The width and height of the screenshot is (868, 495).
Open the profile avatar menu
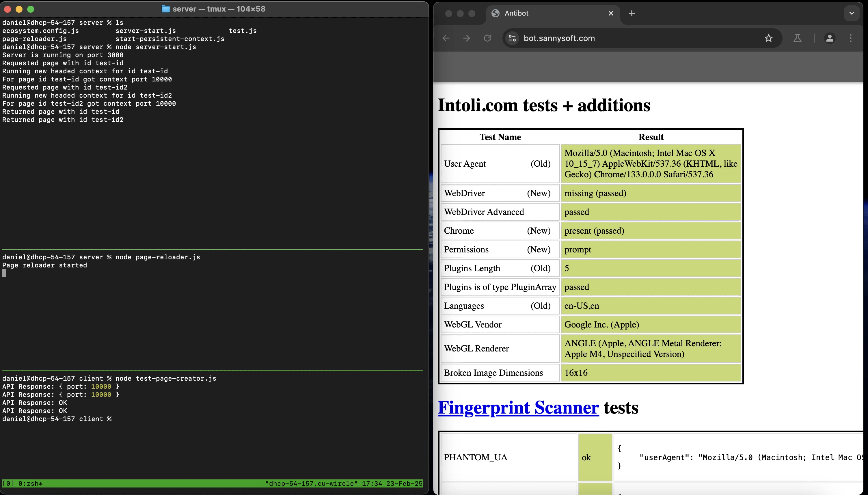pos(829,38)
